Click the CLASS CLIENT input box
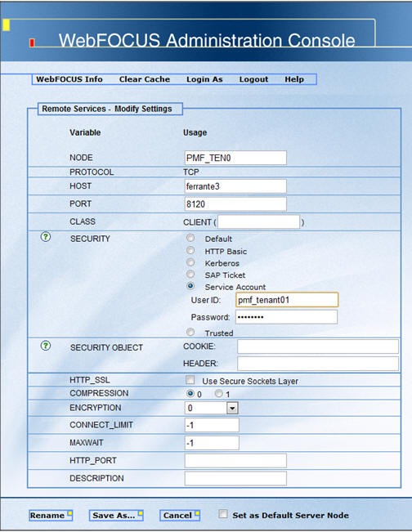The width and height of the screenshot is (412, 532). (x=258, y=222)
